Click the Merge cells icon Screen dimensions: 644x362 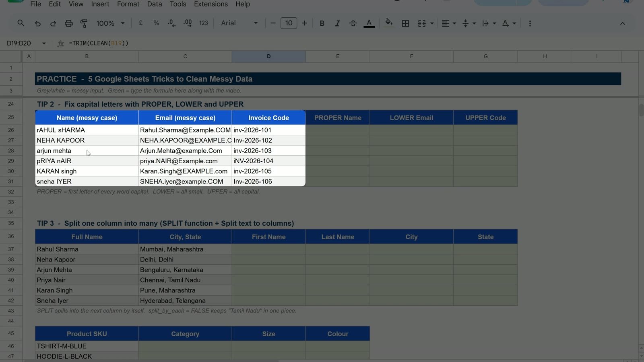pos(421,23)
